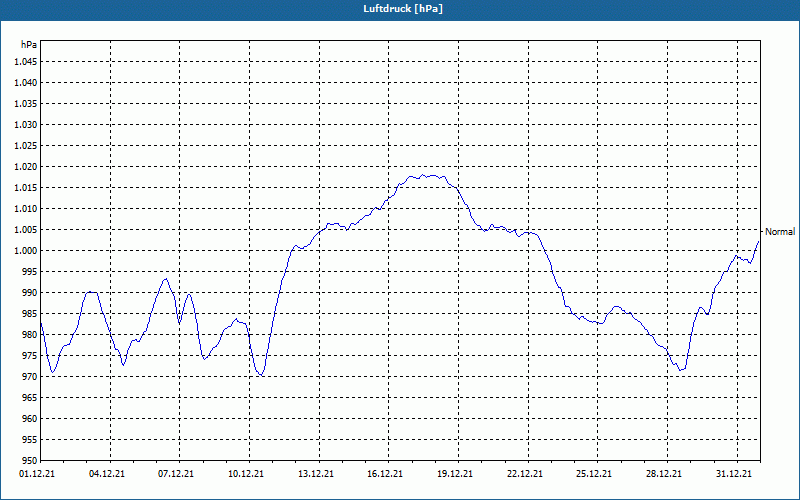Select the 985 y-axis value
The image size is (800, 500).
(x=30, y=314)
